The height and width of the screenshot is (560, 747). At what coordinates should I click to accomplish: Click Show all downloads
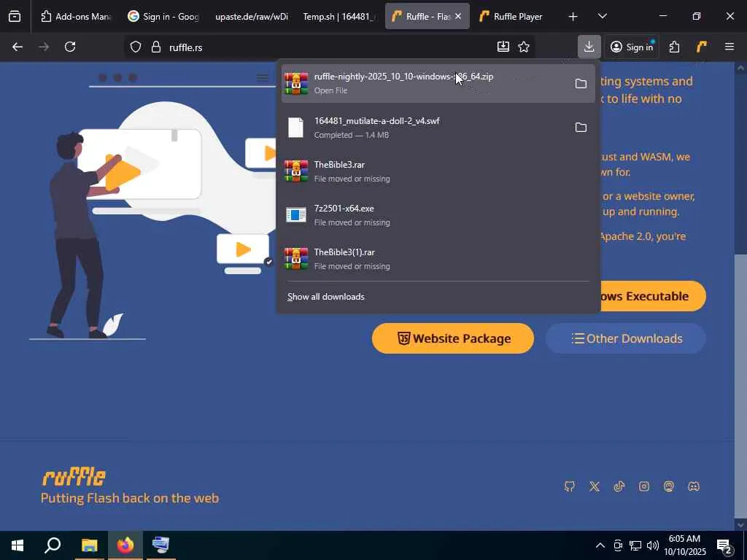(x=326, y=297)
